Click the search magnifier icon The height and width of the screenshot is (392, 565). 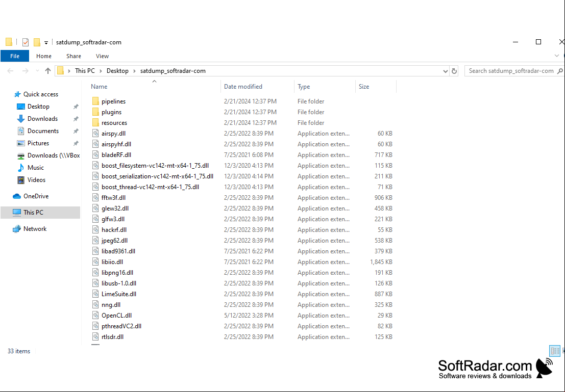coord(560,71)
